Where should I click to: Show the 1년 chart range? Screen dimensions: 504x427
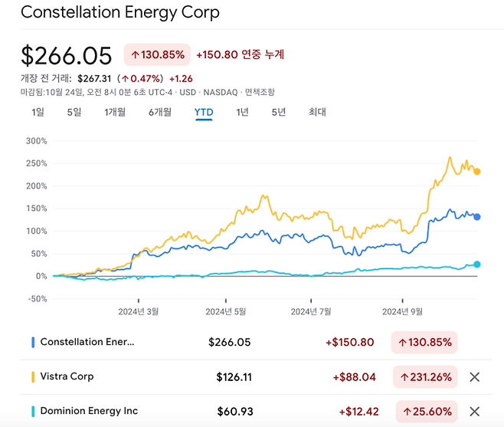point(242,112)
